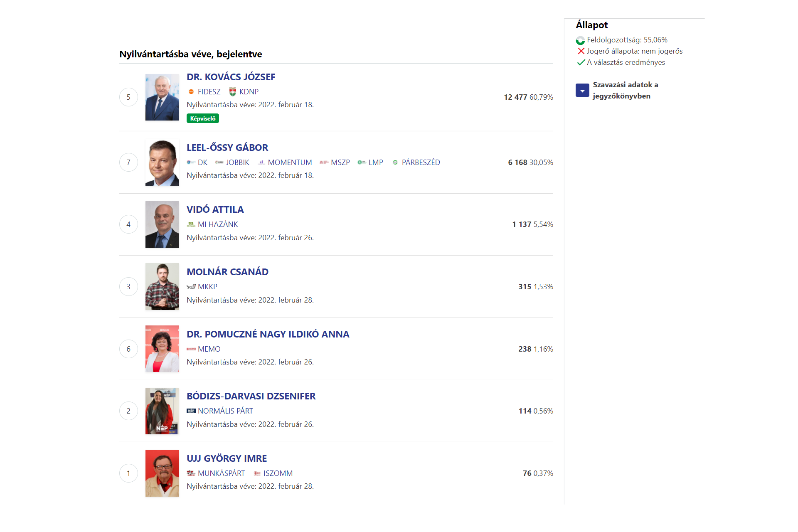Viewport: 798px width, 532px height.
Task: Open the Szavazási adatok a jegyzőkönyvben label
Action: (x=625, y=90)
